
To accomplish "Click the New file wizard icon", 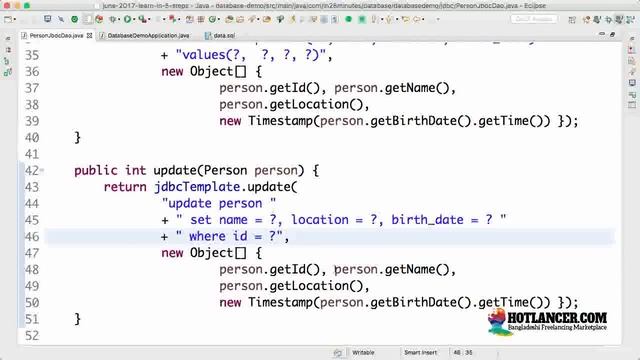I will pyautogui.click(x=7, y=19).
